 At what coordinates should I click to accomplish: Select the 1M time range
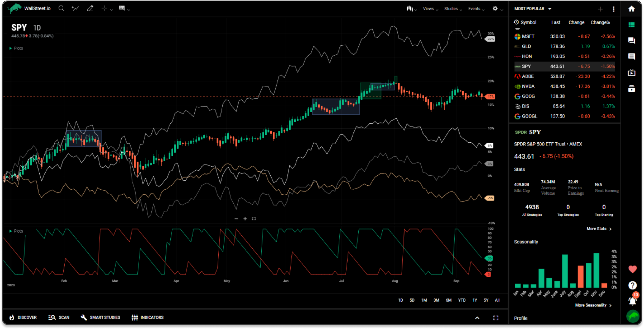(424, 300)
